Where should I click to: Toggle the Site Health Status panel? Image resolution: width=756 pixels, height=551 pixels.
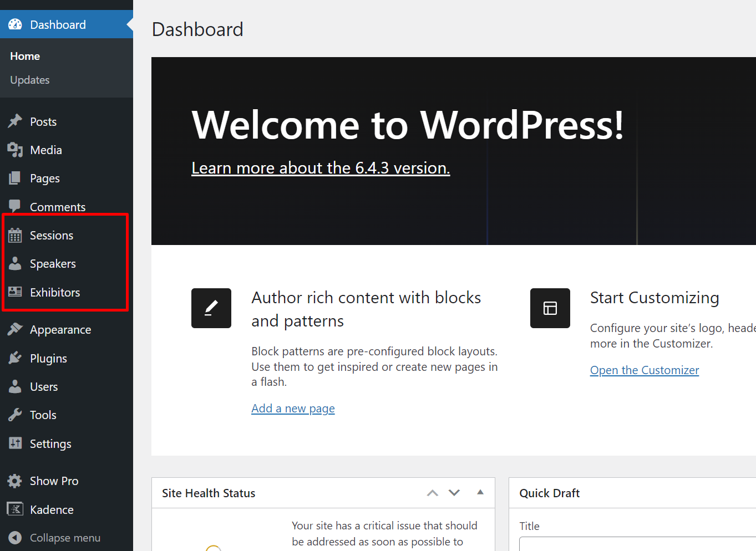480,492
